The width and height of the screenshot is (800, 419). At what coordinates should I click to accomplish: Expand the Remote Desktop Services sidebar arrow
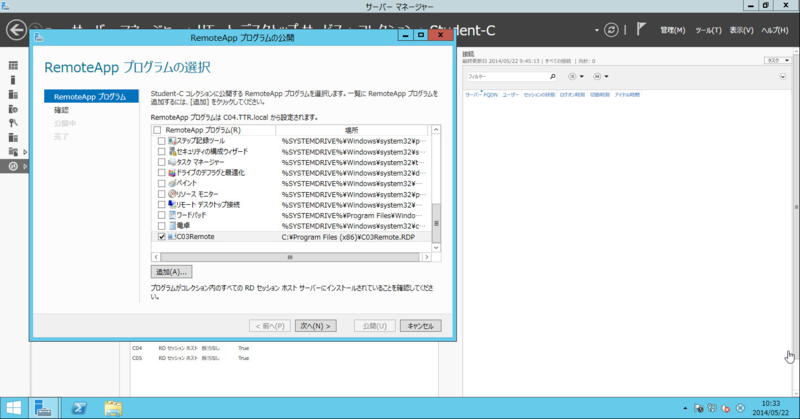pos(25,166)
